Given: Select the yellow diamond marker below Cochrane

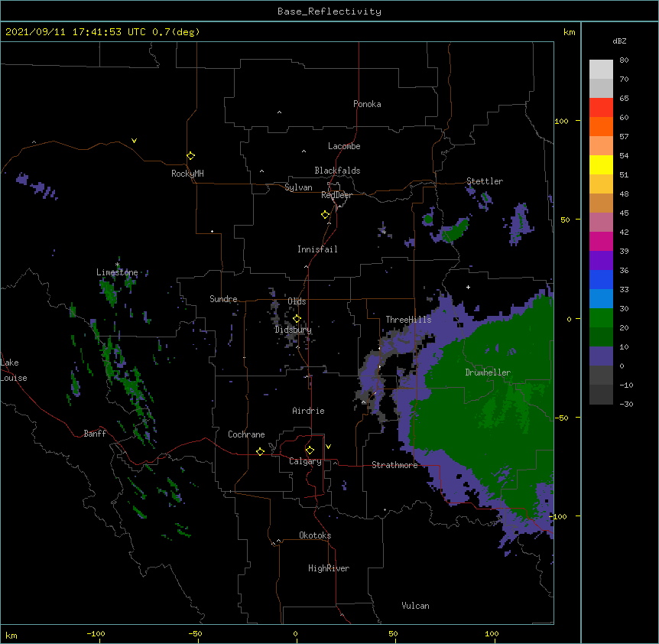Looking at the screenshot, I should pos(260,451).
